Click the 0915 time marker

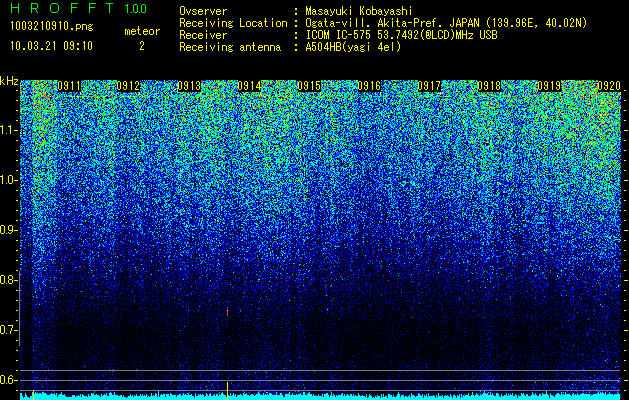[x=309, y=86]
